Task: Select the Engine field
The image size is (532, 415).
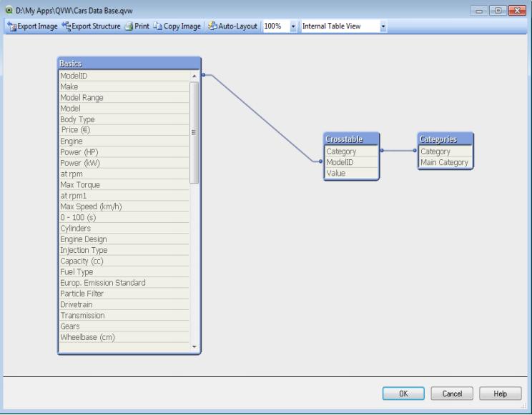Action: pyautogui.click(x=124, y=141)
